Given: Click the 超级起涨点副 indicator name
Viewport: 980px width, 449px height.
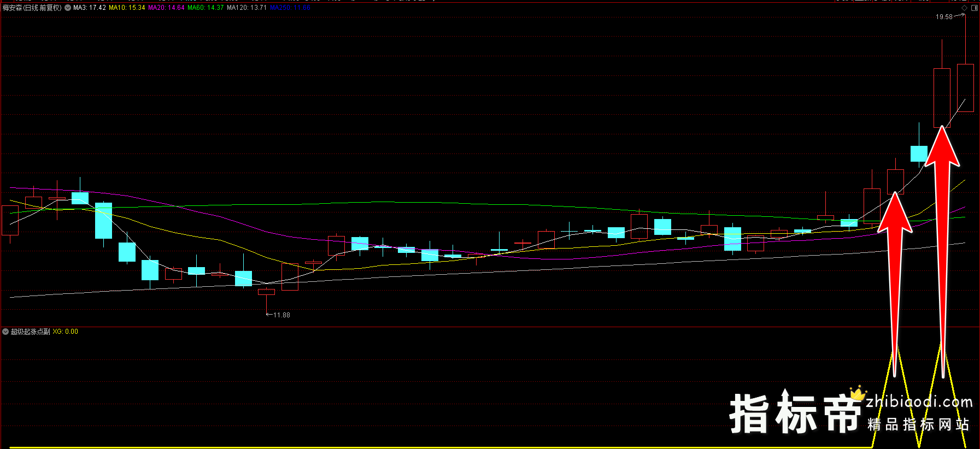Looking at the screenshot, I should 31,332.
